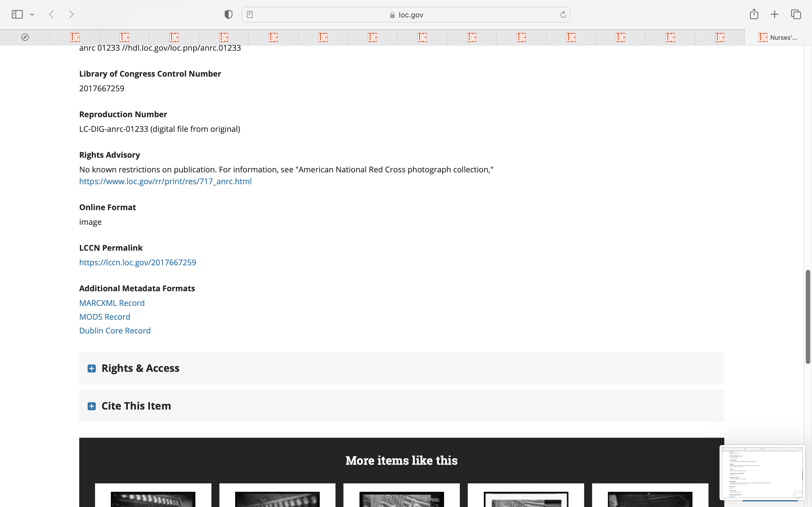Open the Share menu icon

[754, 14]
